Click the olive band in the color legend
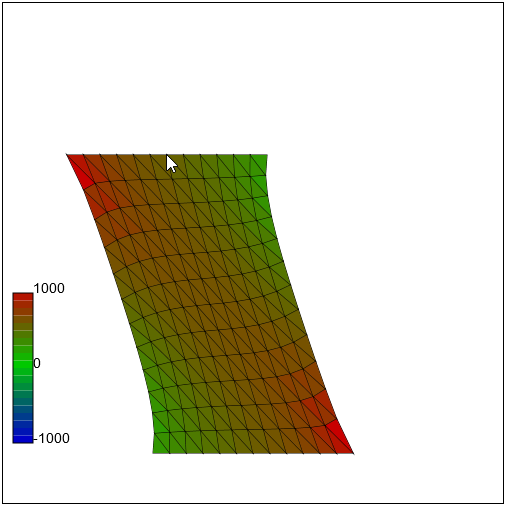 [23, 327]
